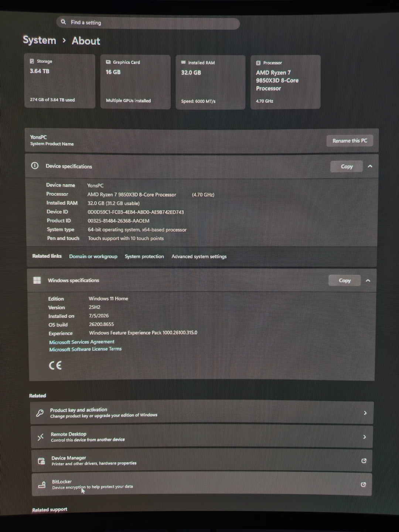Screen dimensions: 399x532
Task: Click the BitLocker lock icon
Action: (x=42, y=484)
